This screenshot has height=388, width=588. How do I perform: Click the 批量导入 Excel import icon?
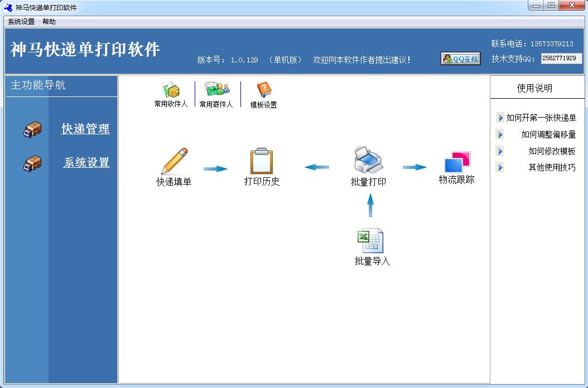tap(372, 241)
